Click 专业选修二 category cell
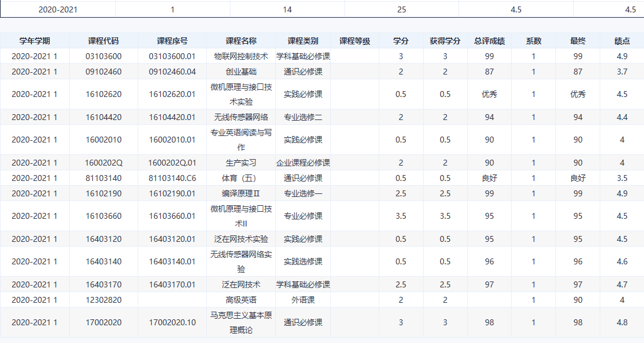 point(303,117)
